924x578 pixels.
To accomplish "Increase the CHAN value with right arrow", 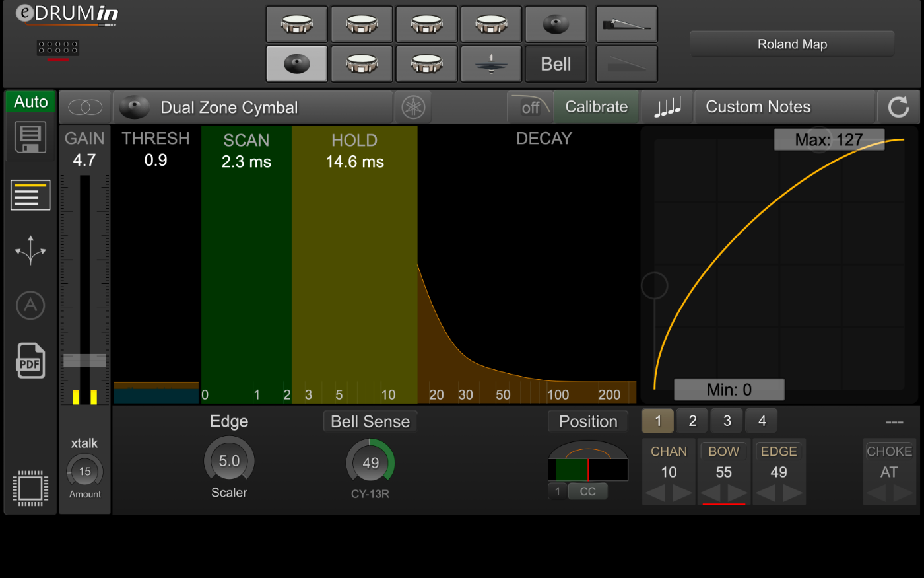I will pyautogui.click(x=682, y=493).
